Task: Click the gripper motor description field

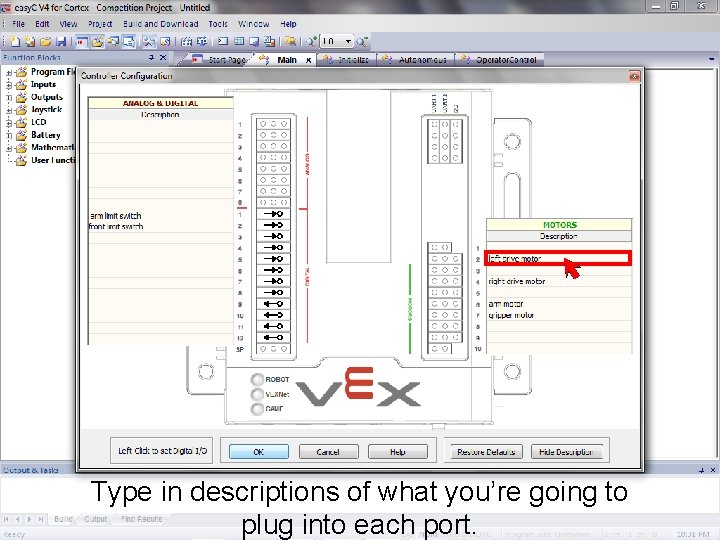Action: coord(559,315)
